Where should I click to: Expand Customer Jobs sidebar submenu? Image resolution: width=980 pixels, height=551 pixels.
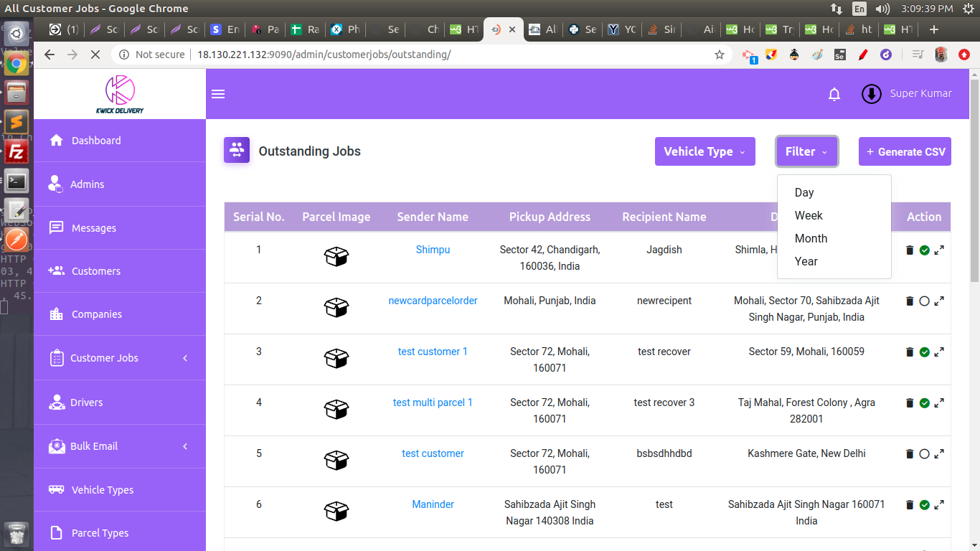[x=119, y=358]
